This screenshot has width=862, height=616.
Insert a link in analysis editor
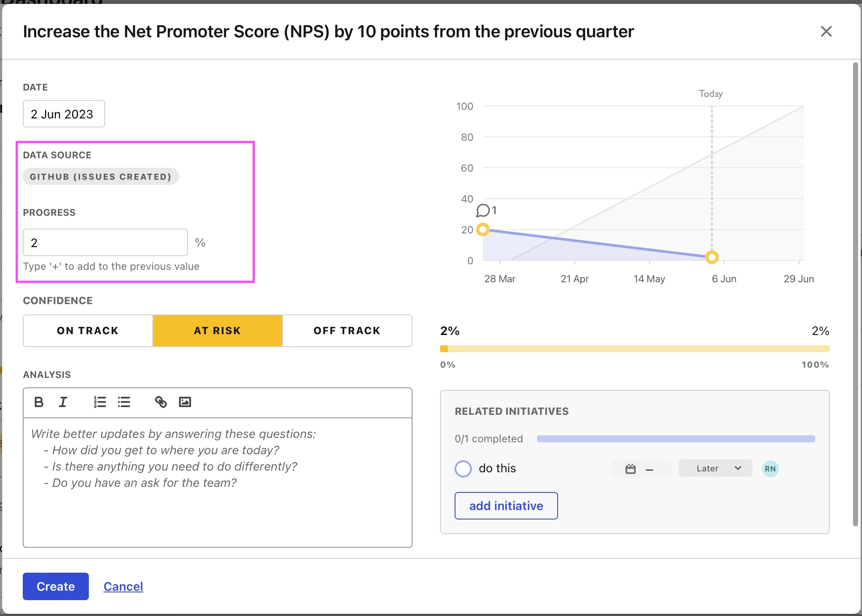161,402
